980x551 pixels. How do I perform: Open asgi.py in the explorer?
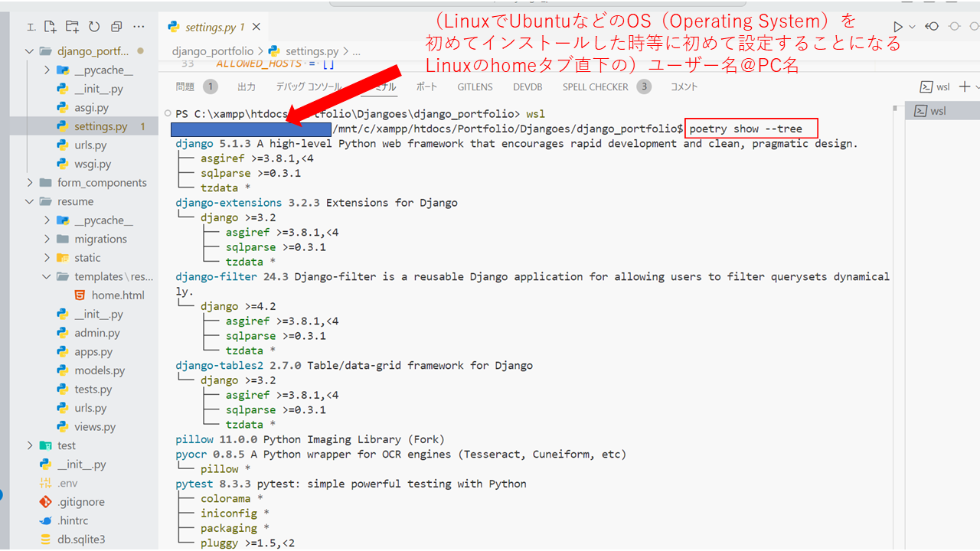[91, 108]
